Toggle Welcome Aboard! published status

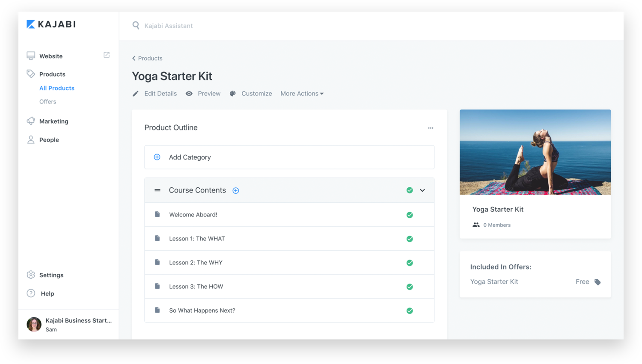point(410,215)
